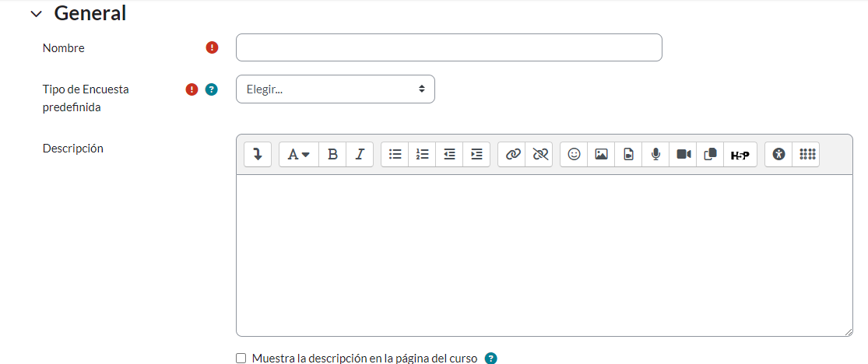Collapse the General section
Viewport: 868px width, 364px height.
point(36,14)
